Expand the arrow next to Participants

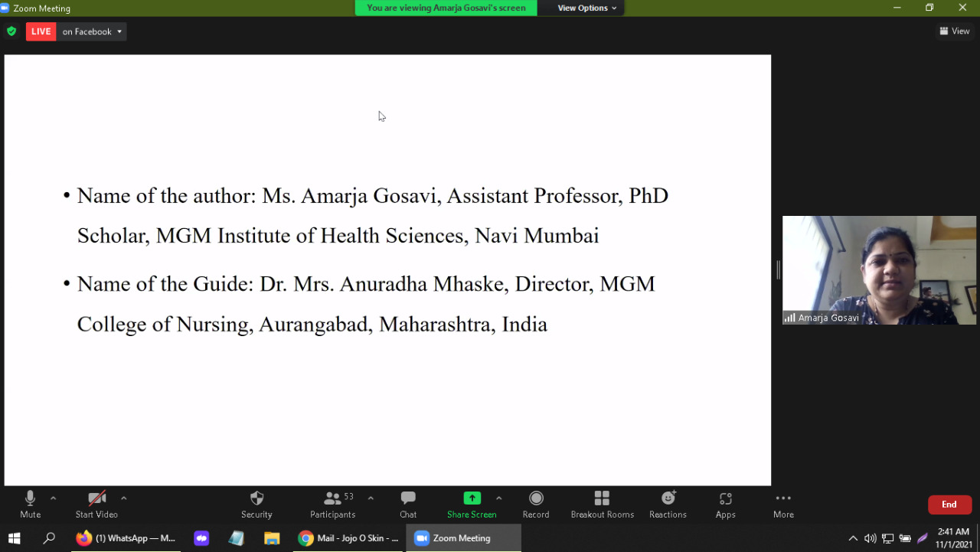[x=371, y=498]
